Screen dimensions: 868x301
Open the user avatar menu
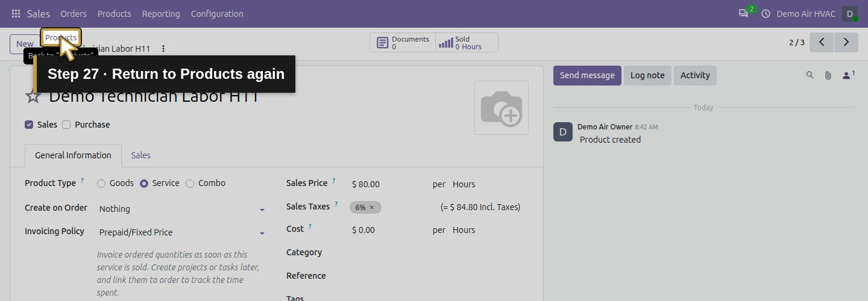point(850,14)
